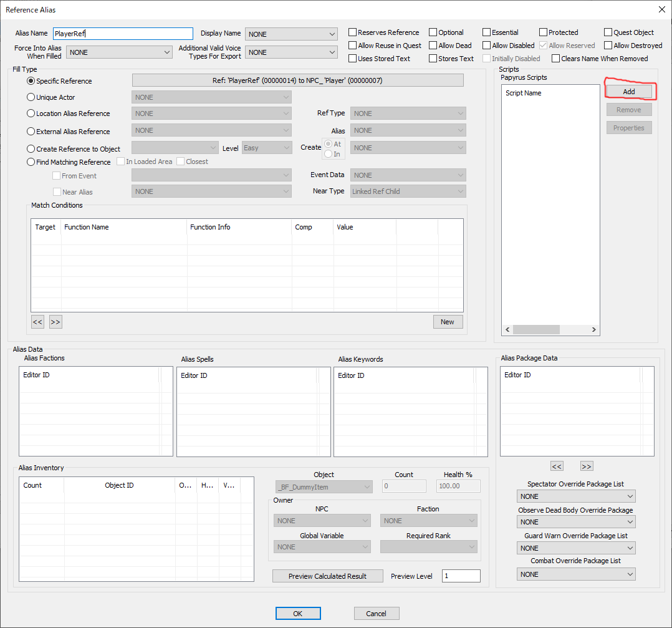Click Script Name column header

[550, 93]
